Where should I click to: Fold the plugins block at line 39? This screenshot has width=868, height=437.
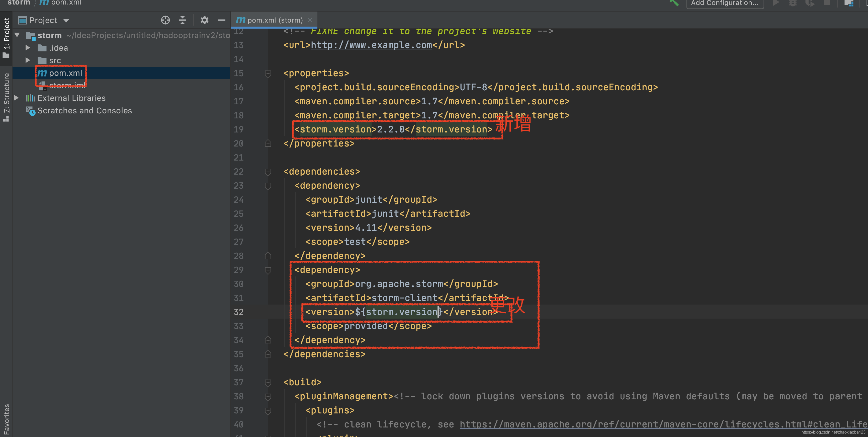[268, 411]
